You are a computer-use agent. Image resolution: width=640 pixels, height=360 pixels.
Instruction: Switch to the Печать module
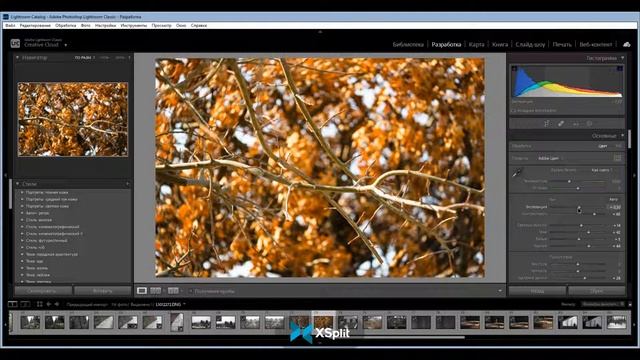(562, 44)
